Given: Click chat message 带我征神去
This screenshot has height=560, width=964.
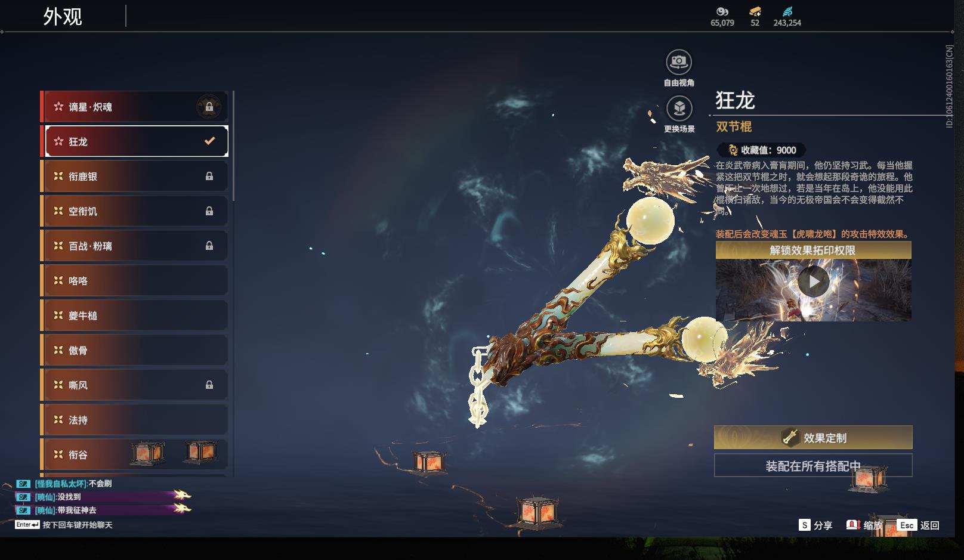Looking at the screenshot, I should (77, 510).
